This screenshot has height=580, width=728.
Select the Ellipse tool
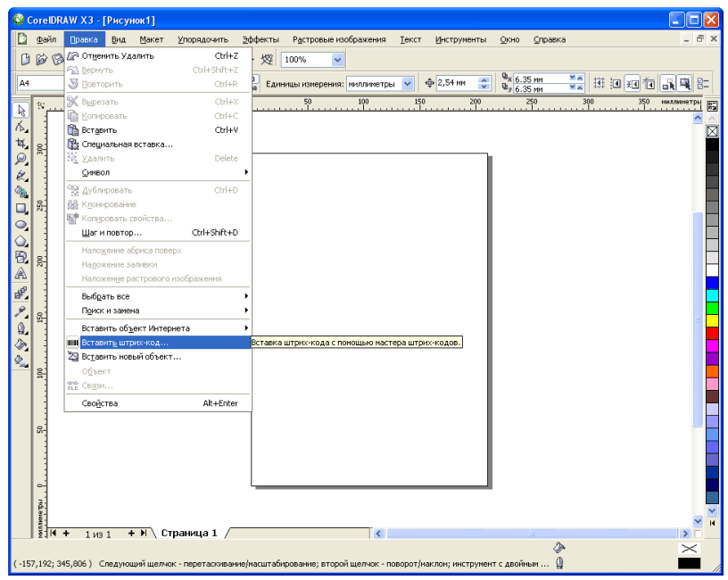(21, 225)
